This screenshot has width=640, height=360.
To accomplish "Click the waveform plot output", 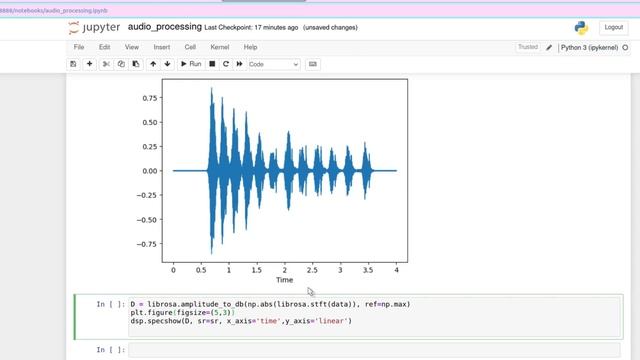I will click(x=284, y=171).
